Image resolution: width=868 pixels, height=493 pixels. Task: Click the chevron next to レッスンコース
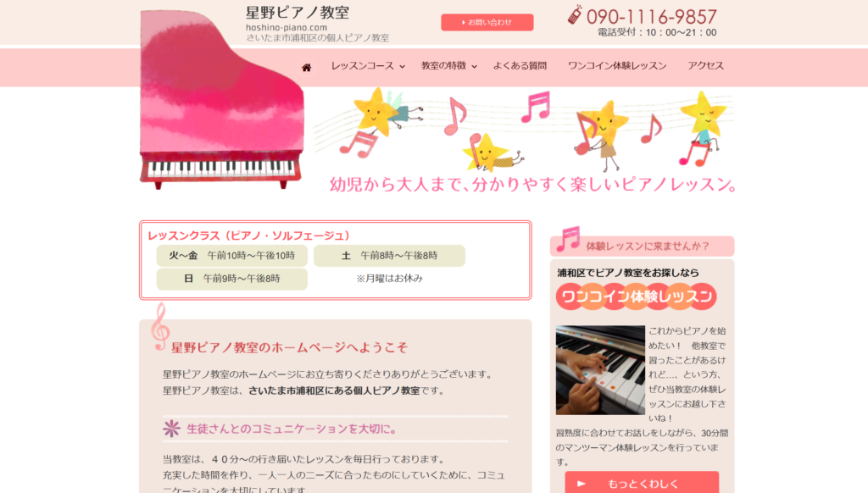(403, 66)
